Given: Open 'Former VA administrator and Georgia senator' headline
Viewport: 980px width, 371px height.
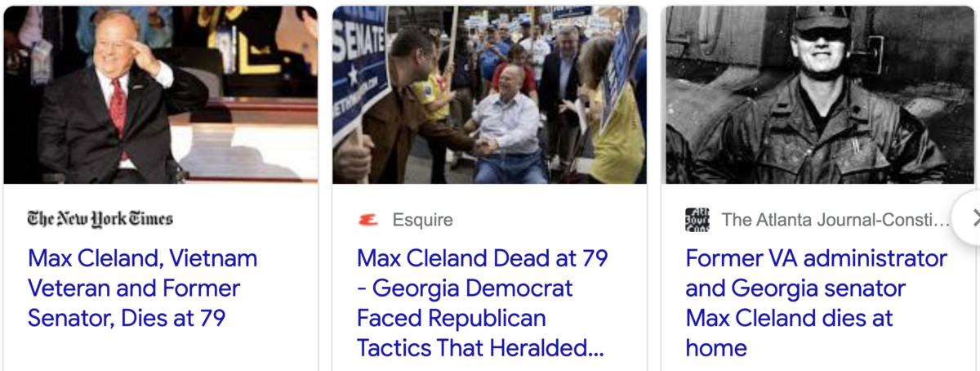Looking at the screenshot, I should pos(817,303).
